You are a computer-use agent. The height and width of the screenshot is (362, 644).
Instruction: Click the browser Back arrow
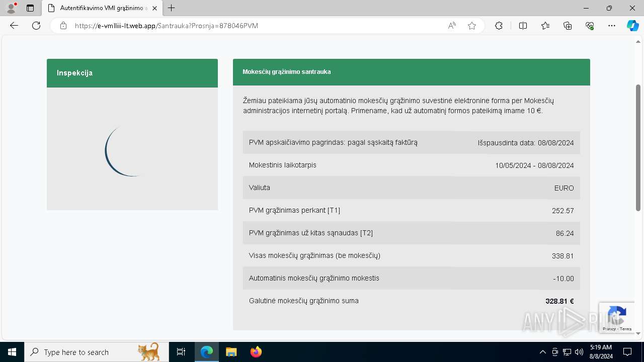tap(14, 26)
